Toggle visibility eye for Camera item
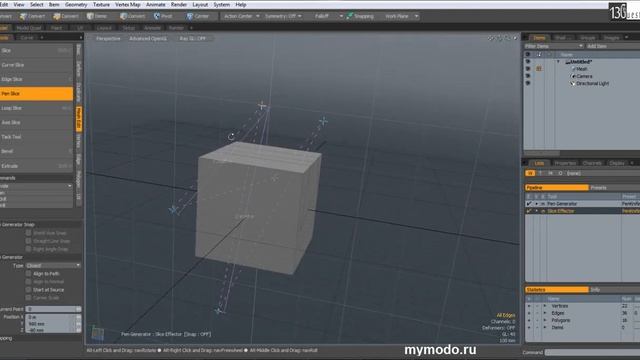The image size is (640, 360). pyautogui.click(x=528, y=76)
